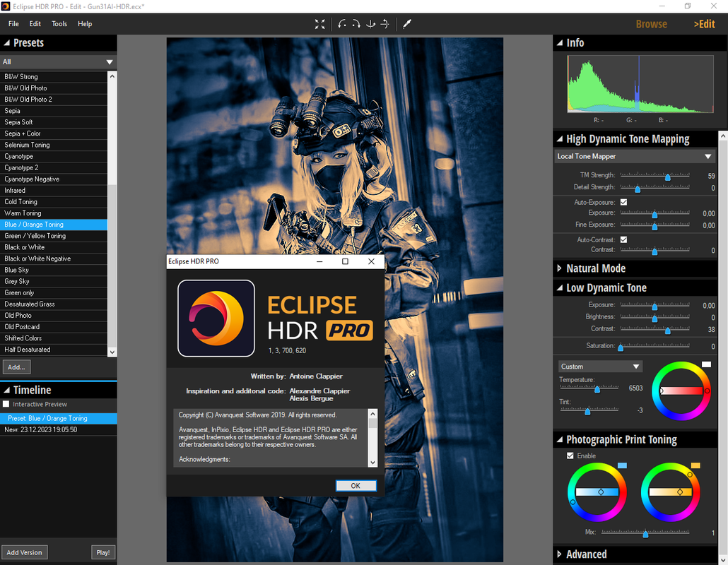Image resolution: width=728 pixels, height=565 pixels.
Task: Click the fit-to-screen icon in toolbar
Action: (320, 24)
